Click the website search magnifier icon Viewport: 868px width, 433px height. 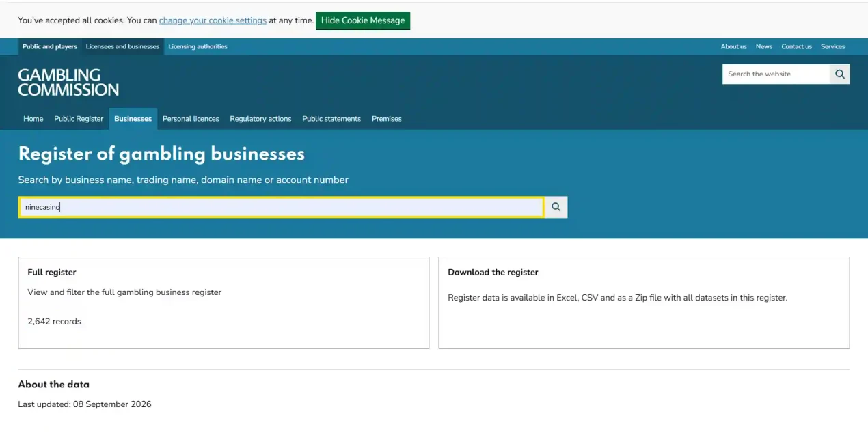pyautogui.click(x=839, y=74)
